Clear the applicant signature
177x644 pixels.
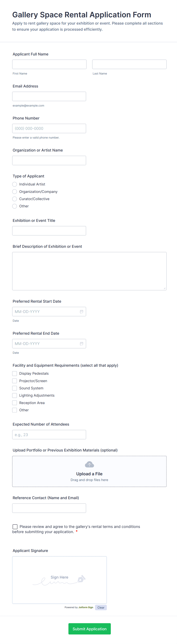101,607
